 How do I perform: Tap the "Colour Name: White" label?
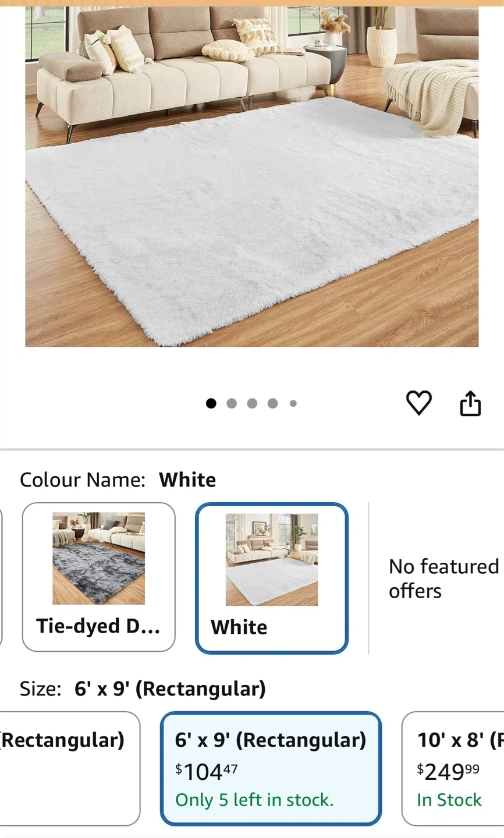point(118,480)
